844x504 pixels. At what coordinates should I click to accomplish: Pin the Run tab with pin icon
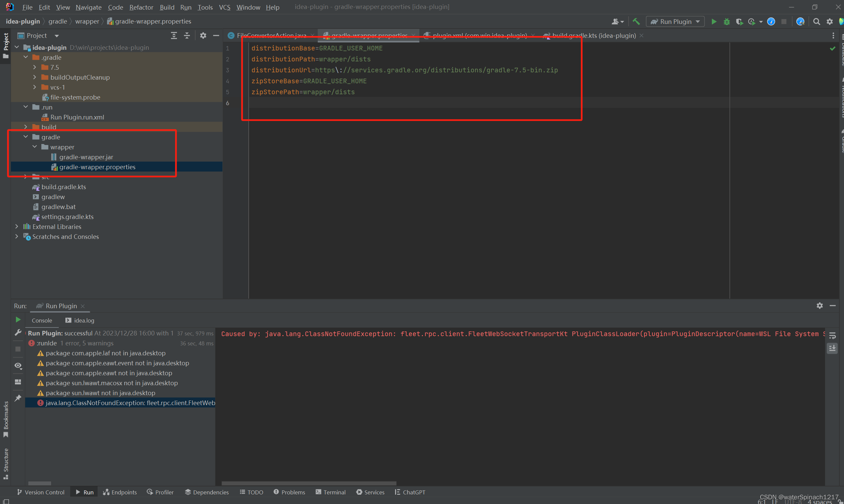click(18, 397)
